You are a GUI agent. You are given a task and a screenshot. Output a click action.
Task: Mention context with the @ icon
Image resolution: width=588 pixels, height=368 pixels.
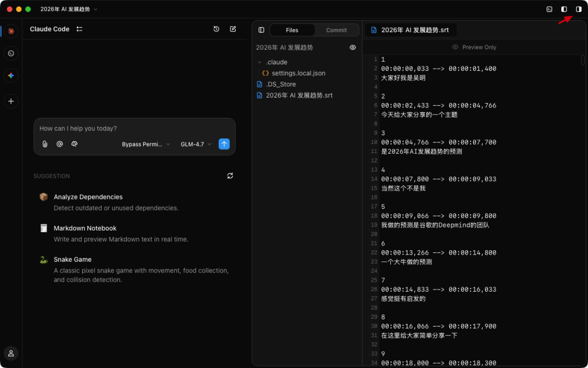(x=59, y=144)
